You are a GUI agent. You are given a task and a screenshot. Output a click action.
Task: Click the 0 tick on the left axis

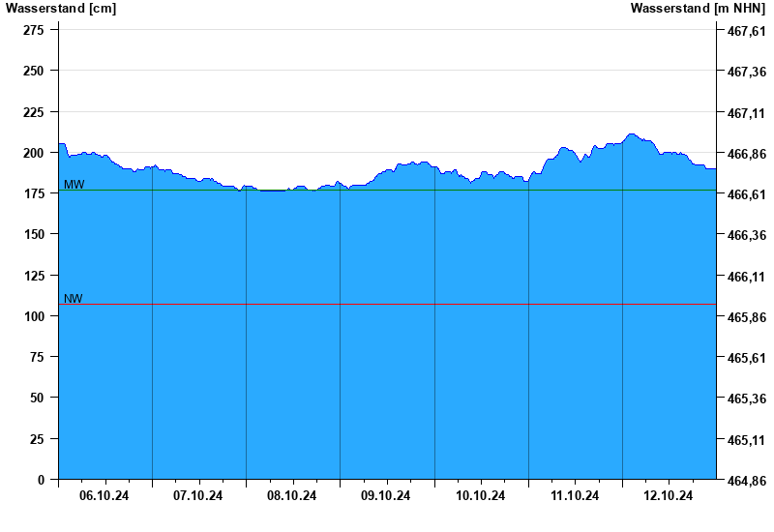41,480
